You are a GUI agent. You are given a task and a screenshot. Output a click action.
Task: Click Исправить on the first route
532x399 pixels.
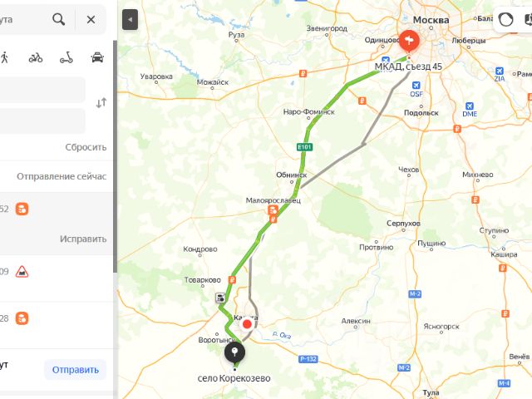click(x=83, y=239)
